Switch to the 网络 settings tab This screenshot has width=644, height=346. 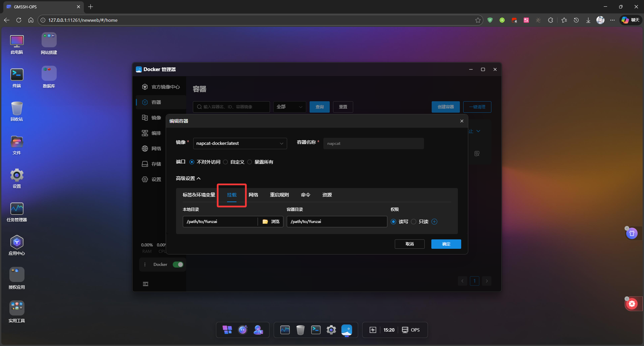(253, 195)
